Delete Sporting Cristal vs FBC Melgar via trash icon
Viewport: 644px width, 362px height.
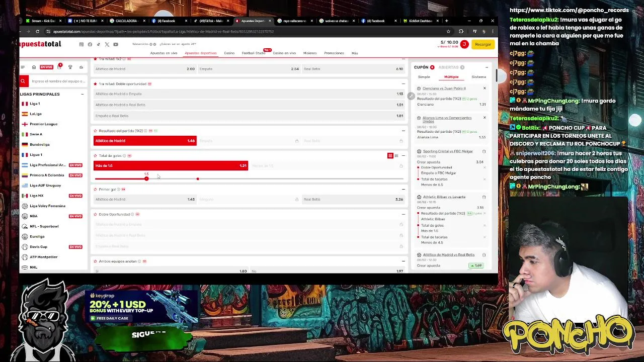click(x=484, y=151)
